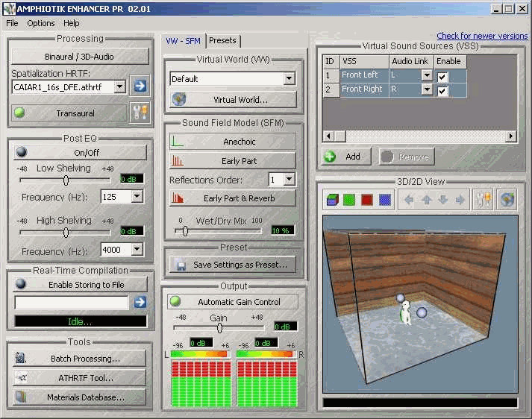Move view with down arrow icon
The image size is (532, 419).
[x=443, y=200]
